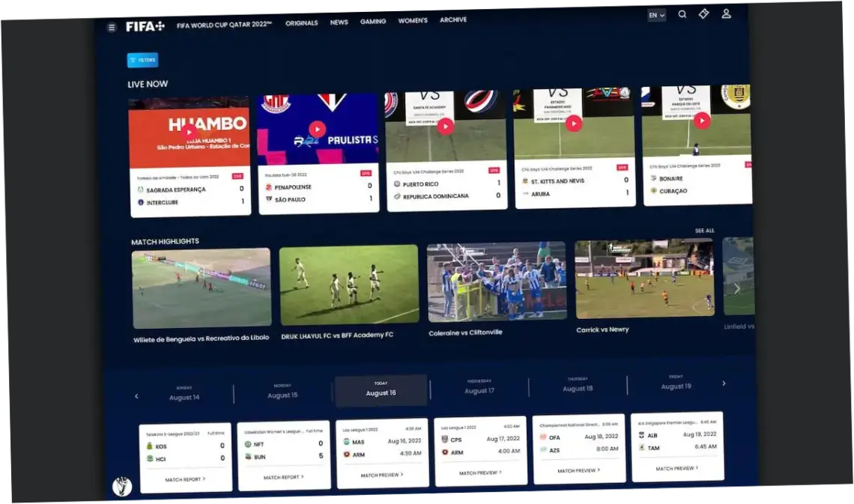854x504 pixels.
Task: Click the ARUBA team name
Action: [539, 194]
